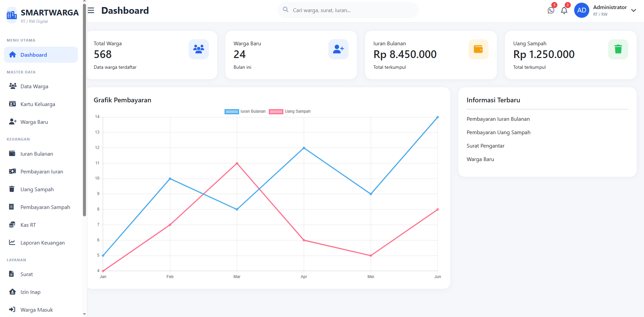The image size is (644, 317).
Task: Click the sidebar scrollbar down arrow
Action: point(84,314)
